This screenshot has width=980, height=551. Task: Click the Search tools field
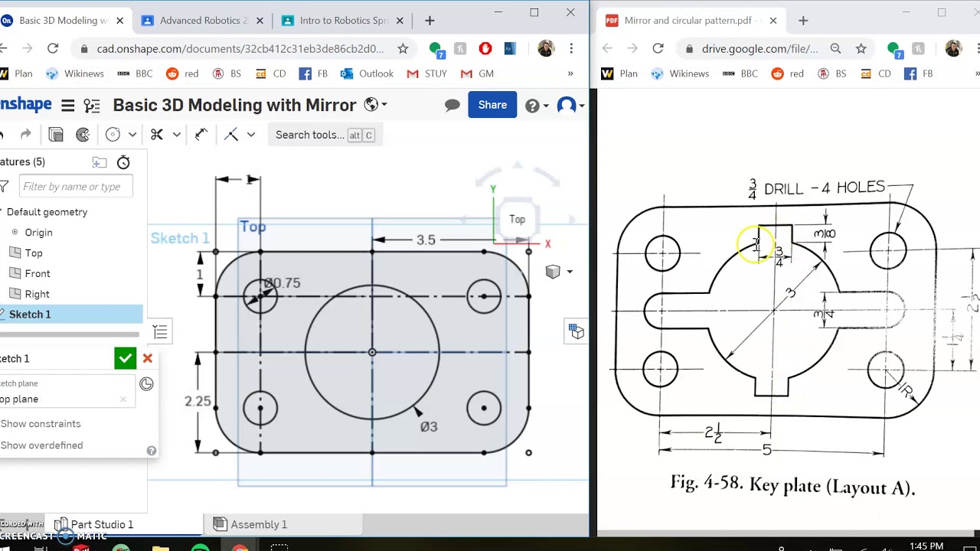point(325,135)
